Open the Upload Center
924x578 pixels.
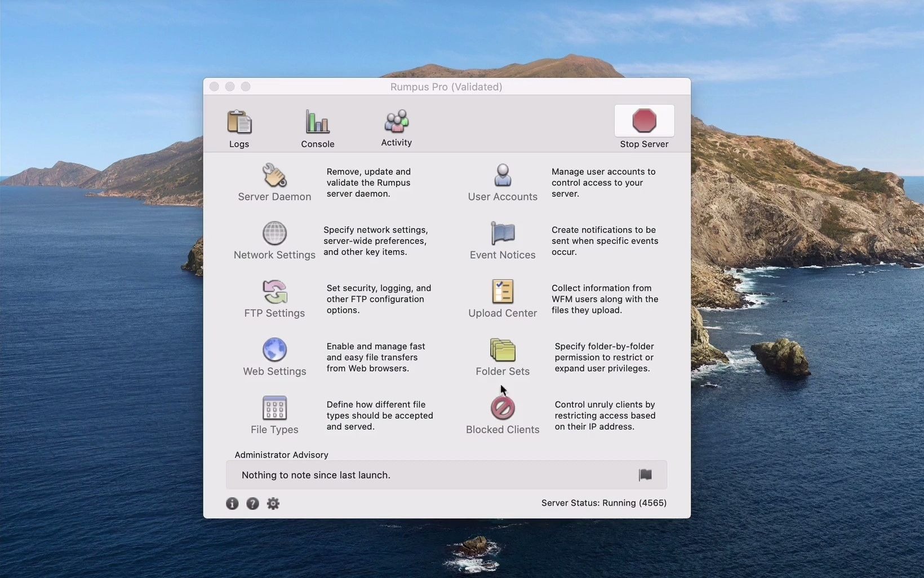[x=502, y=299]
